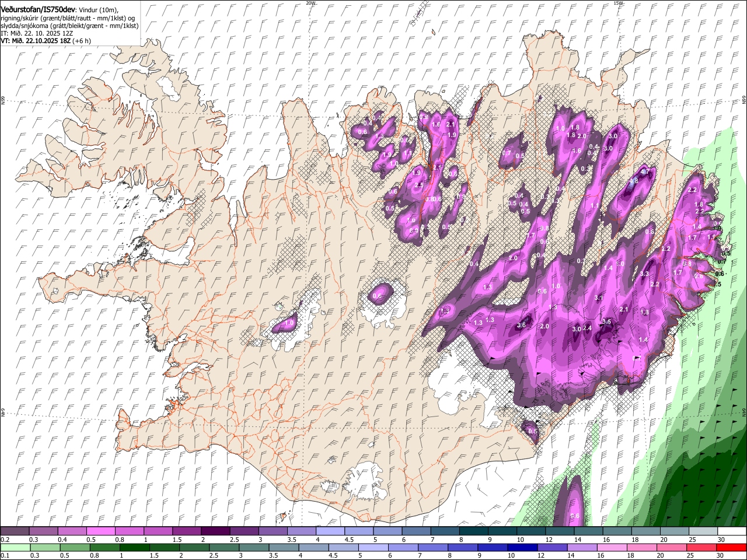This screenshot has width=747, height=560.
Task: Click the 3.5 precipitation value on the map
Action: (x=606, y=321)
